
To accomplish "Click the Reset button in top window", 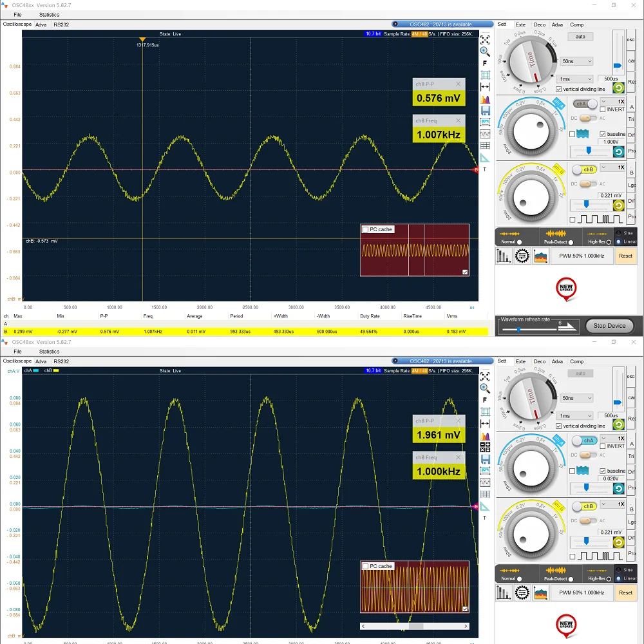I will click(625, 256).
